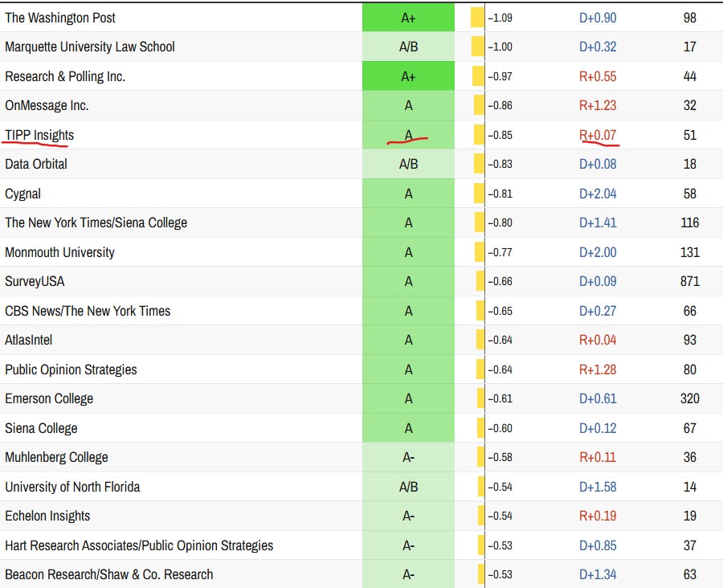Click the D+2.04 bias for Cygnal

(598, 194)
